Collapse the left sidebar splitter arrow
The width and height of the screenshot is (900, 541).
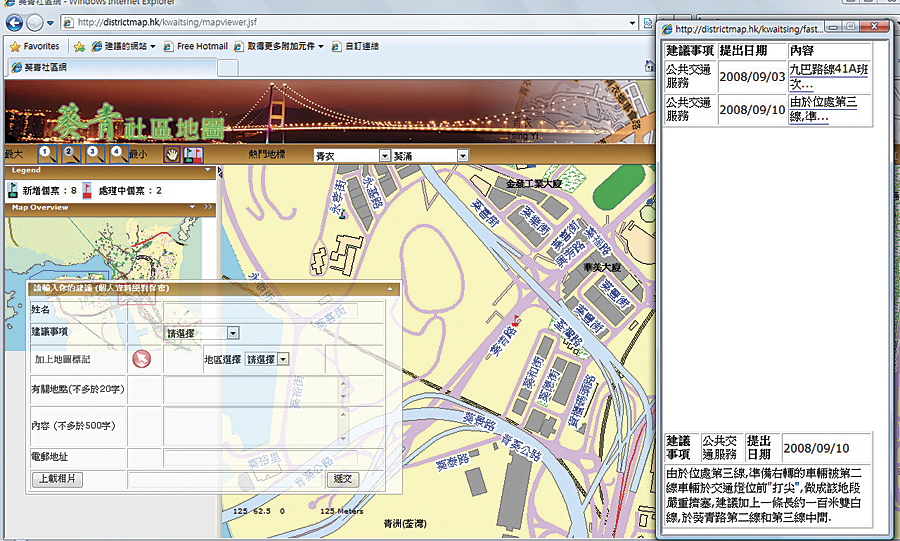point(219,172)
